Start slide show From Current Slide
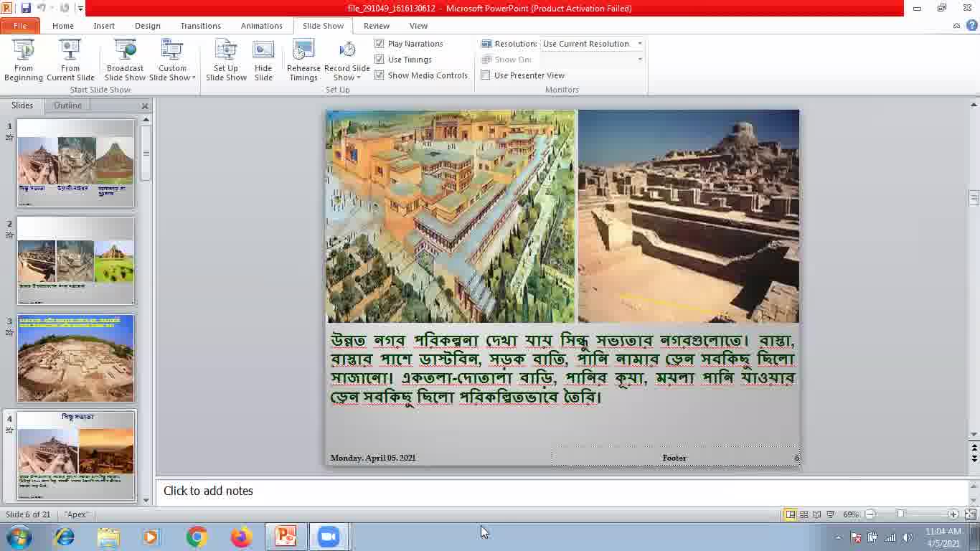This screenshot has width=980, height=551. (70, 61)
